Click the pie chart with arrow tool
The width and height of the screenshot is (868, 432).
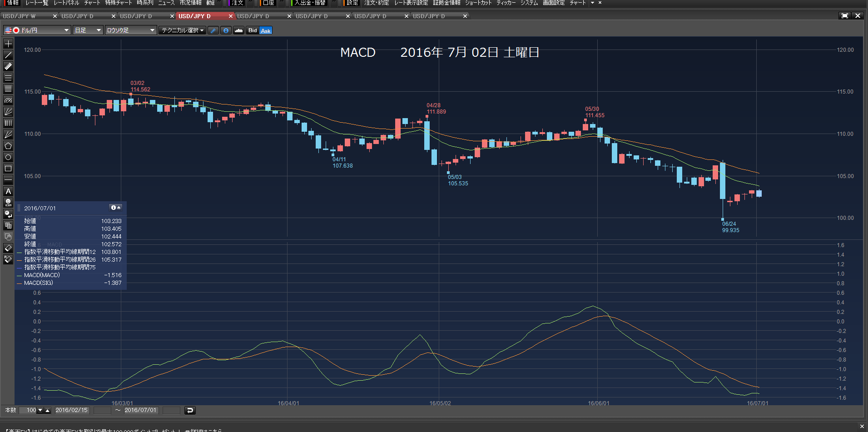pos(8,214)
